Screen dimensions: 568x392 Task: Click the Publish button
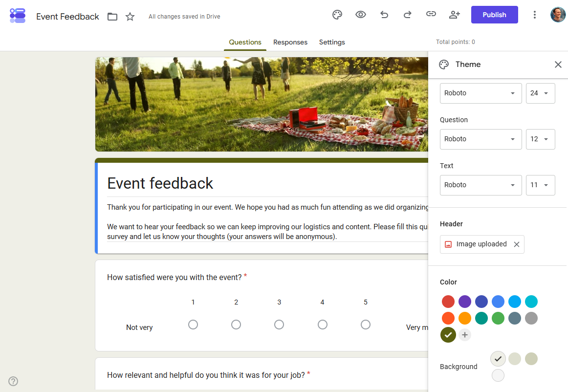[495, 15]
